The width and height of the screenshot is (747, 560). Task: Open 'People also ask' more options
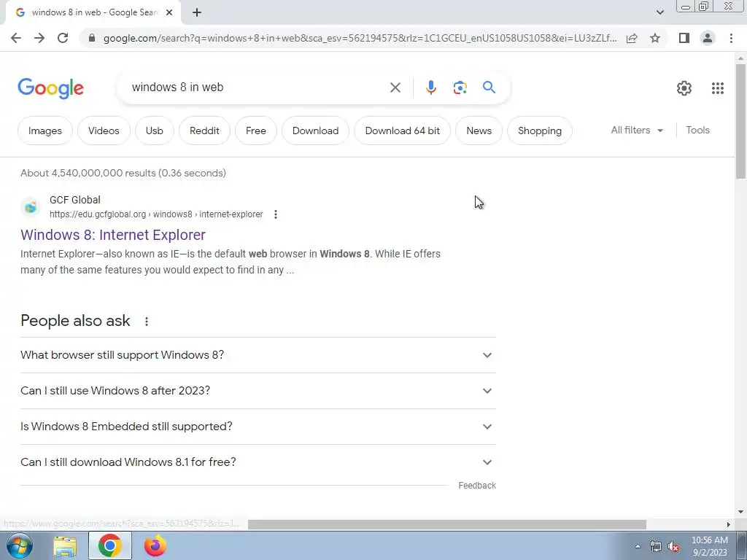point(146,322)
